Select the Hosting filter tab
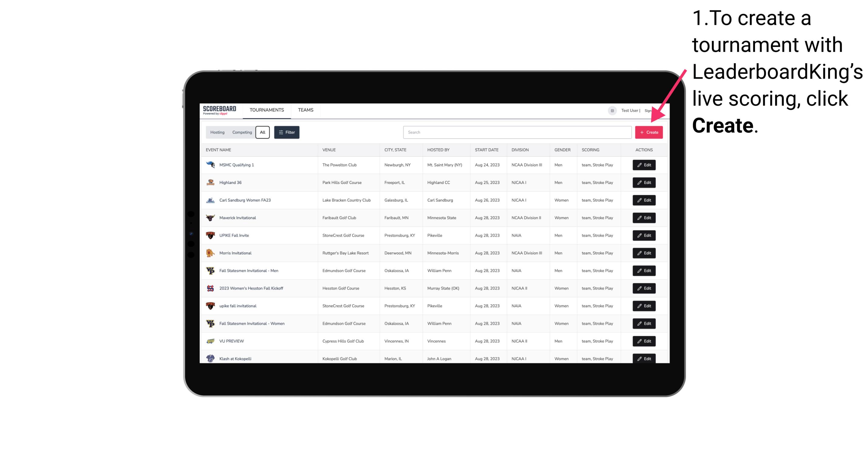 217,132
